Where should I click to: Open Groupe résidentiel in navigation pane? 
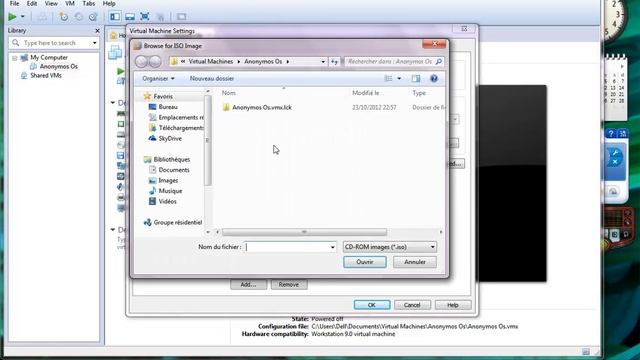[x=178, y=222]
